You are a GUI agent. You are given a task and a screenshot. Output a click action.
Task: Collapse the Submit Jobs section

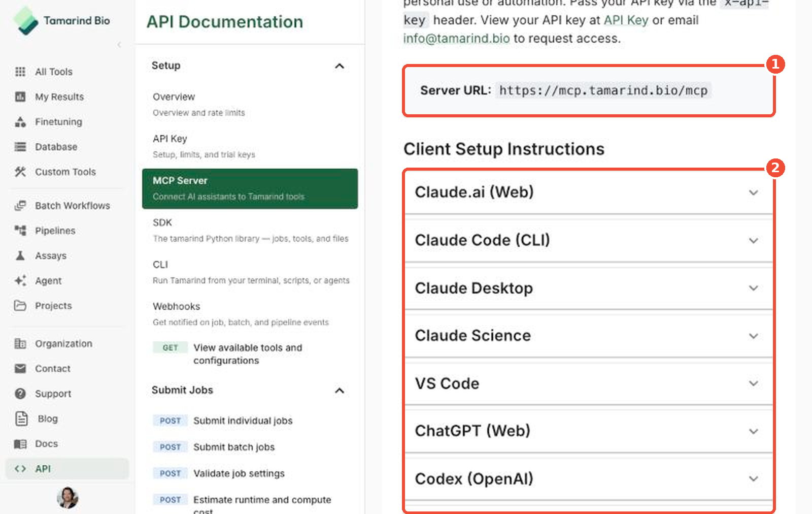[x=340, y=391]
